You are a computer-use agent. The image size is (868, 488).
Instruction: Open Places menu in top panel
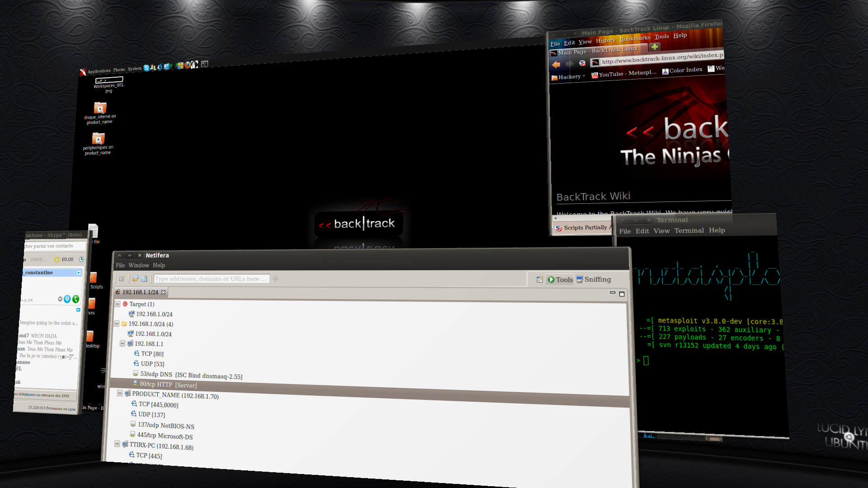(x=119, y=70)
